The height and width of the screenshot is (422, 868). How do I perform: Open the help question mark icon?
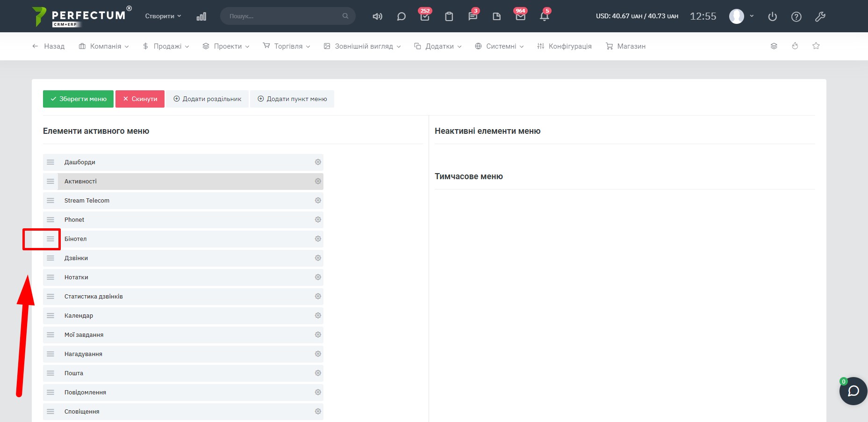[796, 17]
